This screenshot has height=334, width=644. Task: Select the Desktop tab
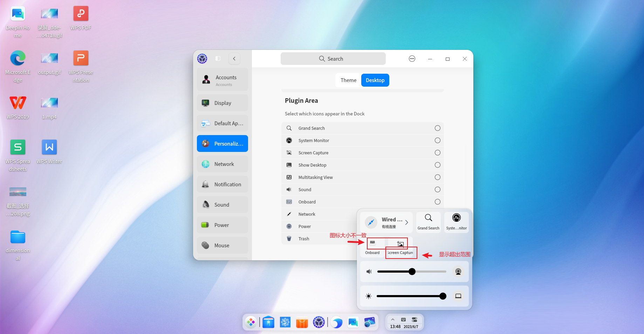375,80
